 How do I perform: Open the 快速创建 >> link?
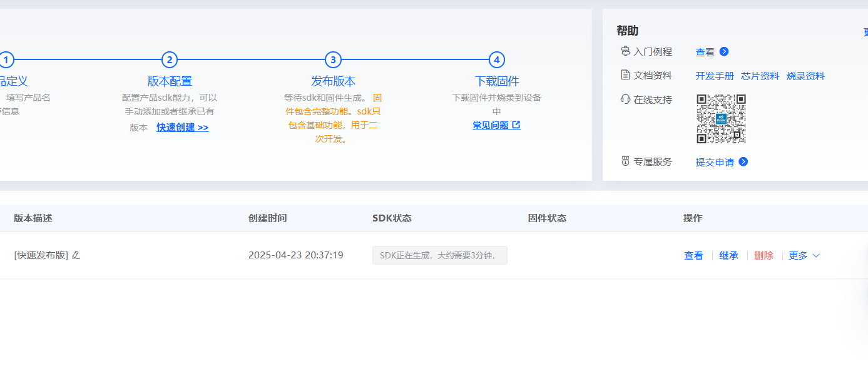182,128
